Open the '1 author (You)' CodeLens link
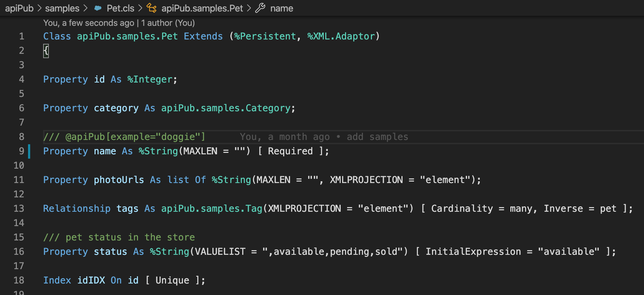644x295 pixels. [168, 23]
